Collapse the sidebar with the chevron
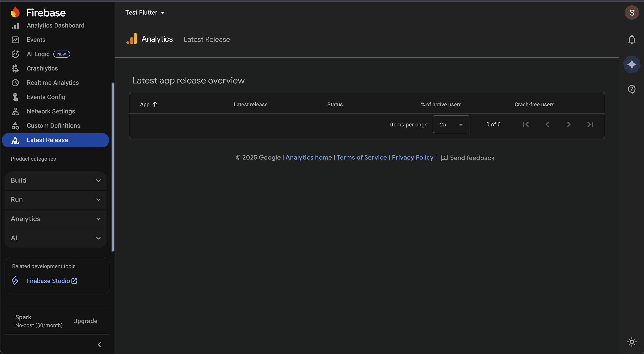 click(99, 345)
